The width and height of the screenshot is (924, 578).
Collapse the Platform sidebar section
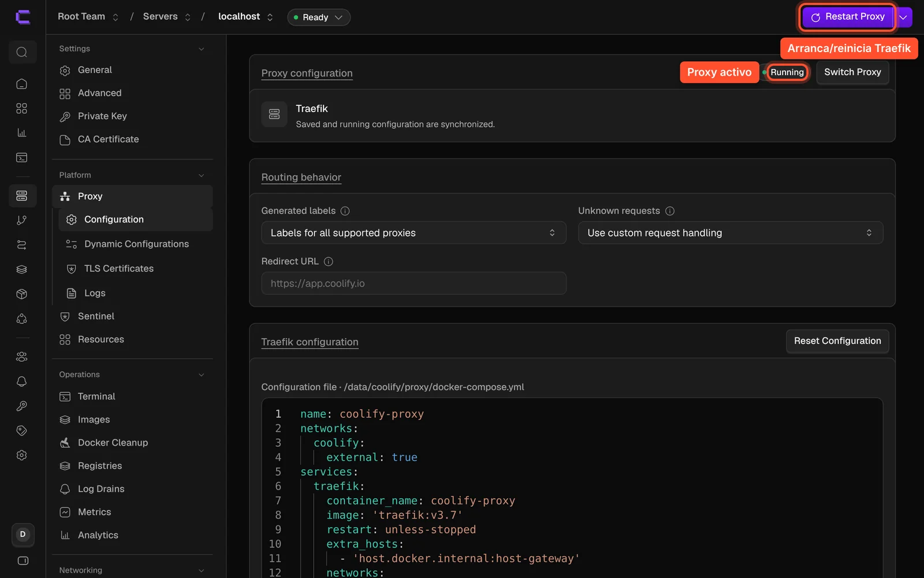tap(202, 175)
